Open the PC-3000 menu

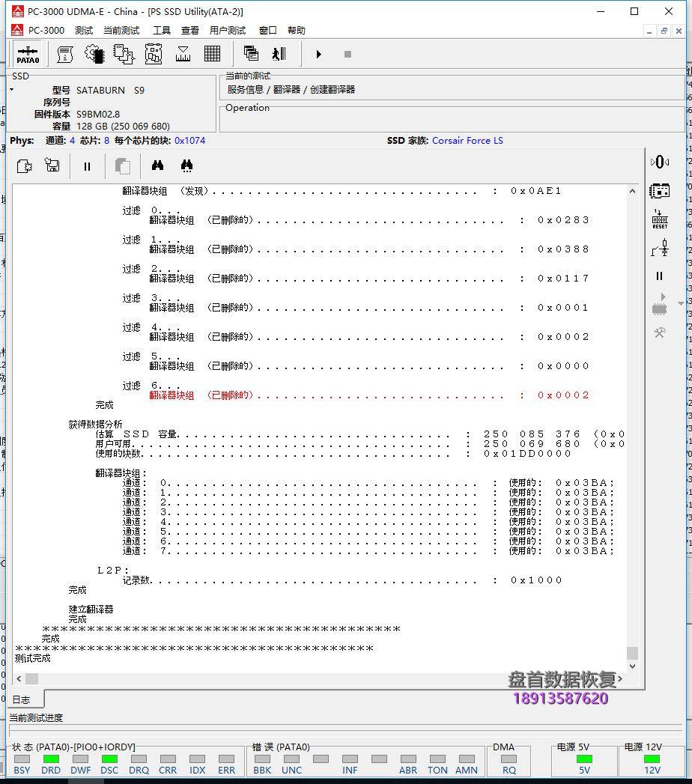(46, 31)
